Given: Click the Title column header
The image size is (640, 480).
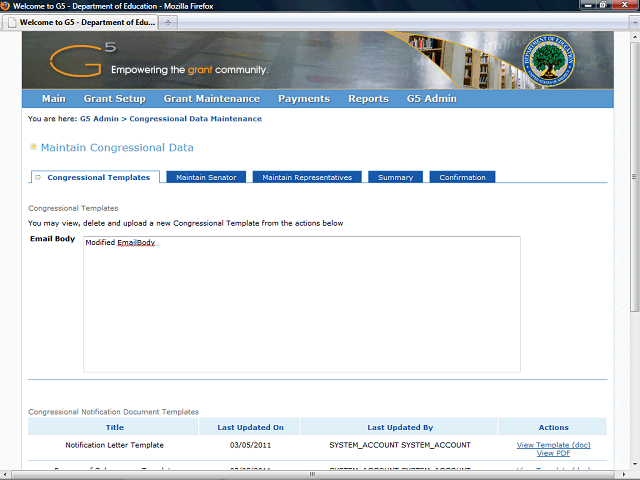Looking at the screenshot, I should (x=113, y=427).
